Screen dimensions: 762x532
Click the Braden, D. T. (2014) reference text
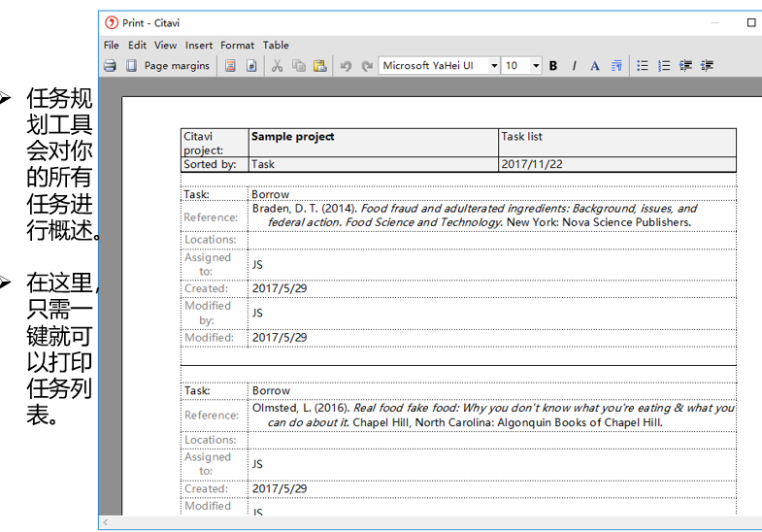tap(475, 216)
